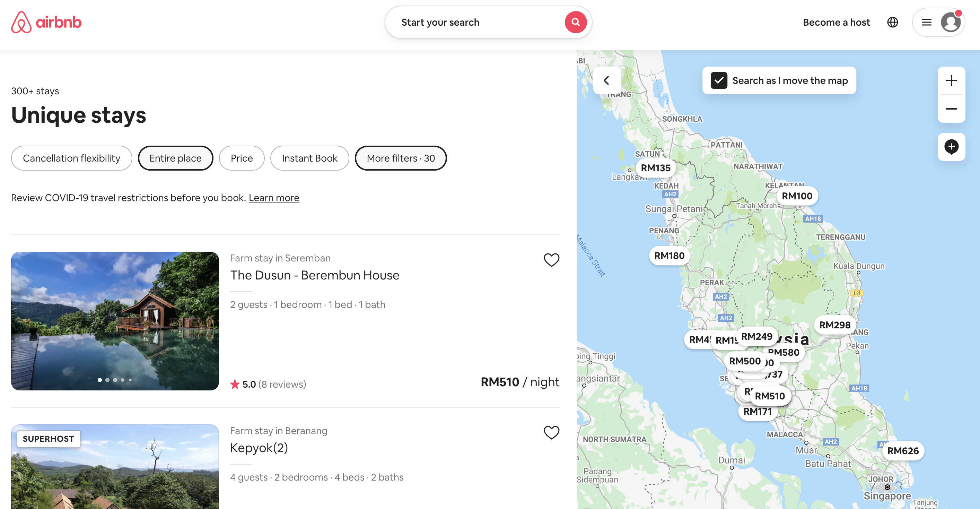This screenshot has height=509, width=980.
Task: Click Become a host link
Action: coord(836,22)
